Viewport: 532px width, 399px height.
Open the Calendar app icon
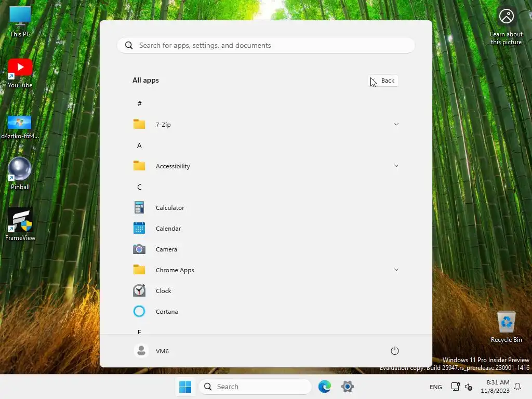[139, 229]
